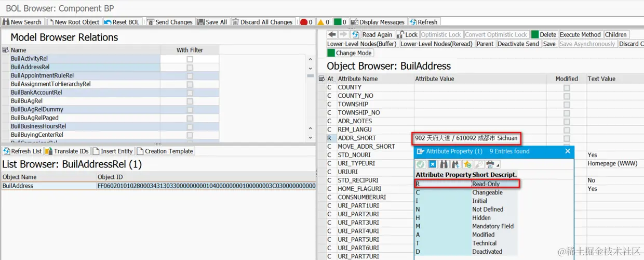Screen dimensions: 644x260
Task: Toggle With Filter checkbox for BuilActivityRel
Action: click(x=190, y=59)
